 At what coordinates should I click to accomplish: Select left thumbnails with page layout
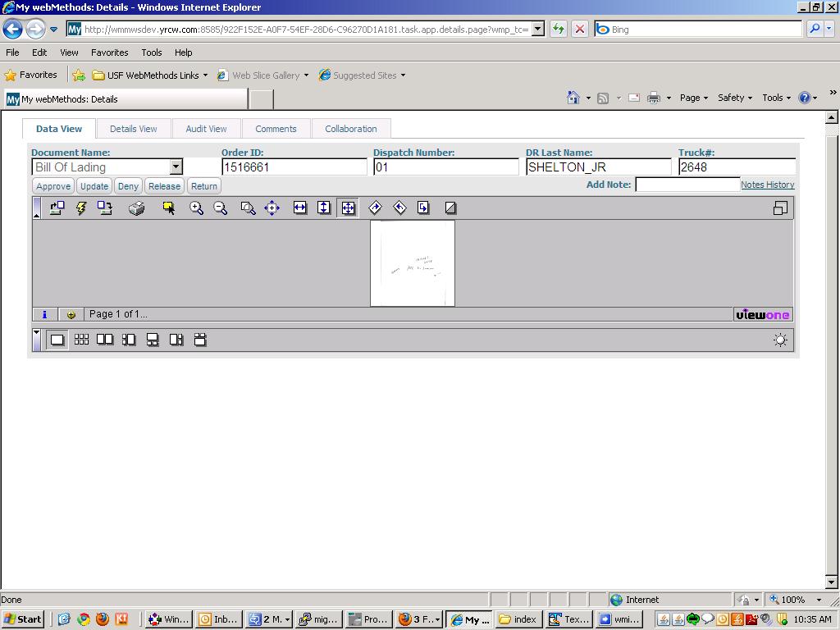129,340
